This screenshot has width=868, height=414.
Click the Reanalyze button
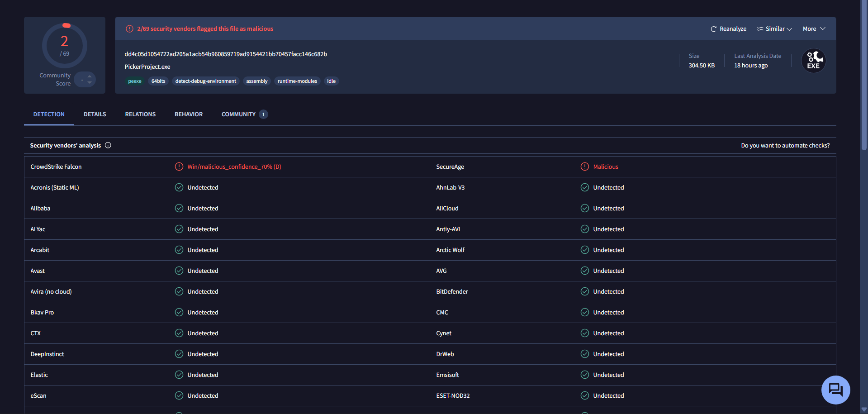pos(728,29)
